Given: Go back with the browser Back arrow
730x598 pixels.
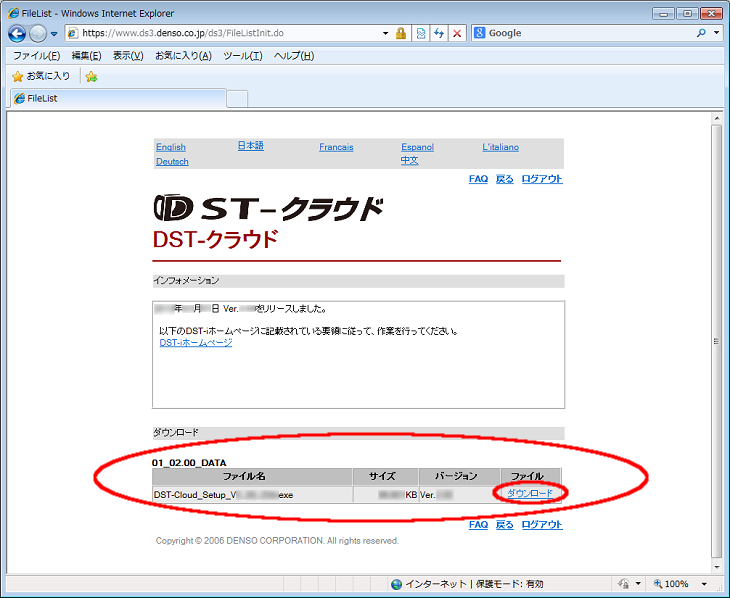Looking at the screenshot, I should (17, 34).
